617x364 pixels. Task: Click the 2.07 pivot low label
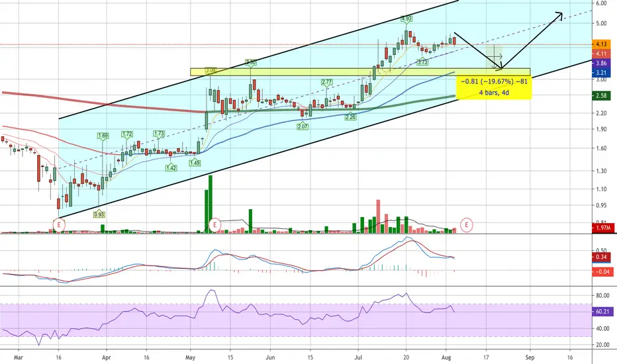tap(303, 126)
